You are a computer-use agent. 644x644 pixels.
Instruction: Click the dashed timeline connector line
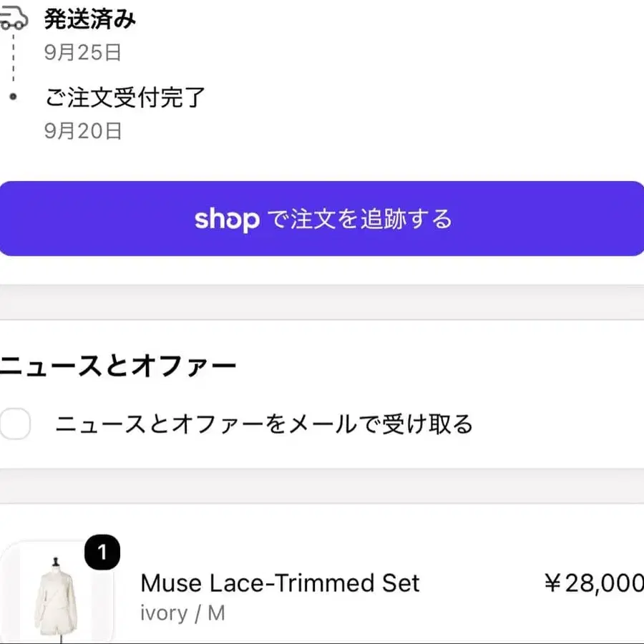coord(13,57)
